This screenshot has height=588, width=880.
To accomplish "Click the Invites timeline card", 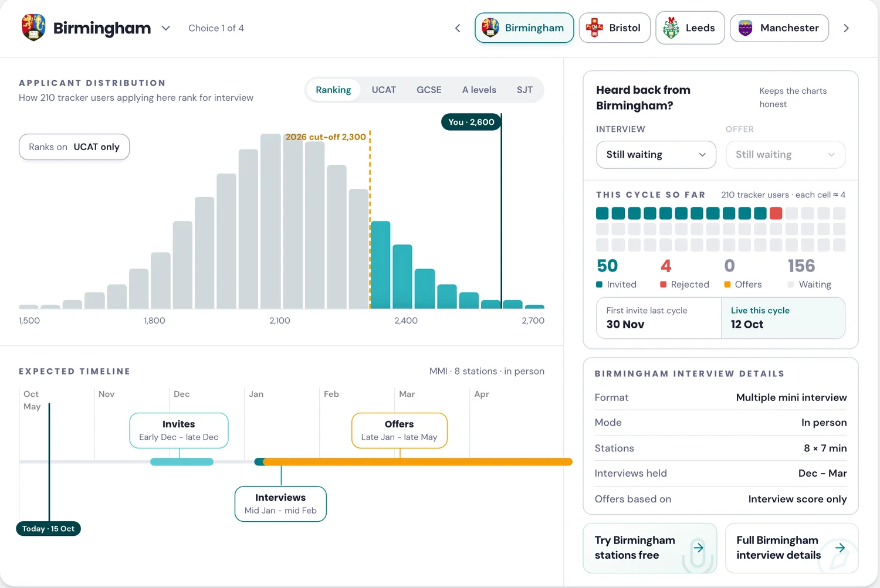I will 179,430.
